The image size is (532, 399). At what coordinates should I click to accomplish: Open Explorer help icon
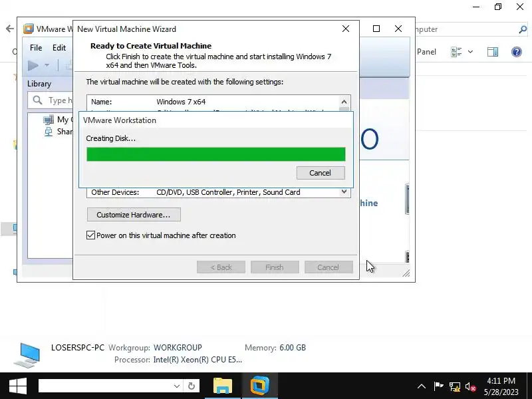[x=517, y=52]
